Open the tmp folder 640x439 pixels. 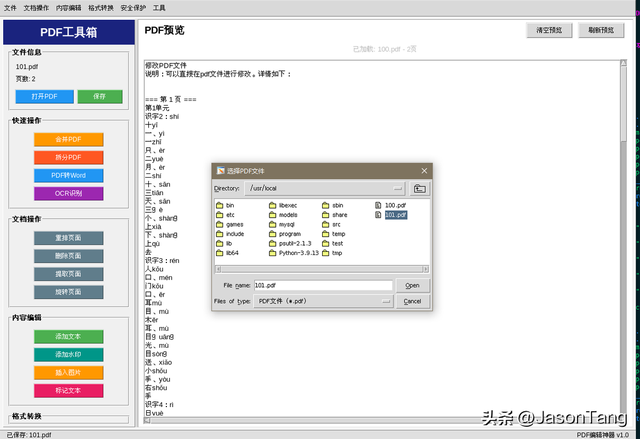(x=332, y=253)
